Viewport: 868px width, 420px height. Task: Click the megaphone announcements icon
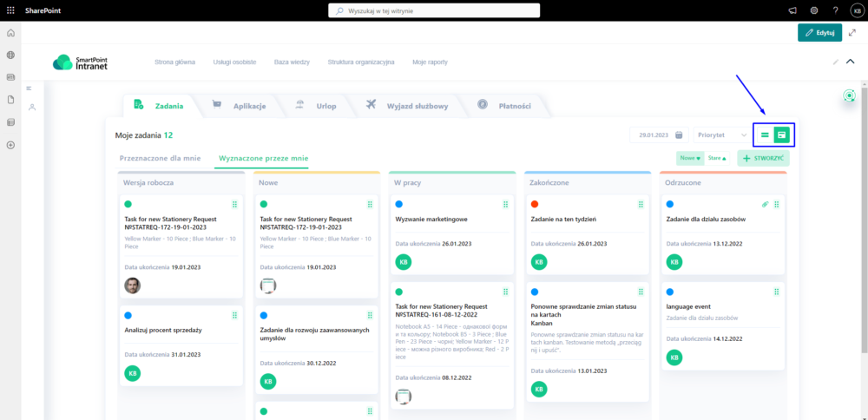click(x=792, y=10)
